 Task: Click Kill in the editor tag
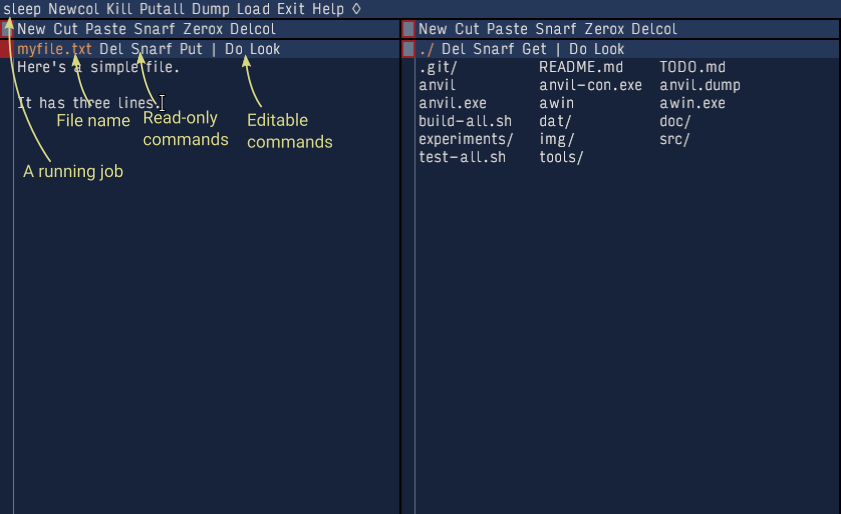tap(119, 9)
